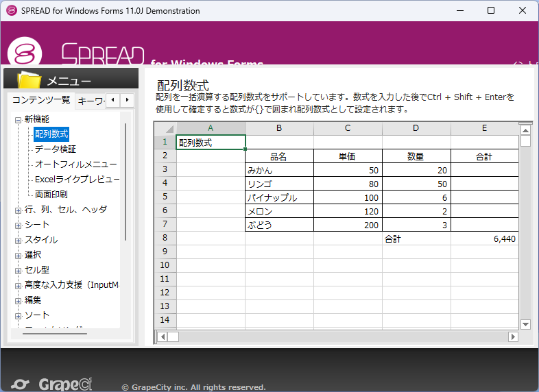Image resolution: width=539 pixels, height=392 pixels.
Task: Click the 単価 header cell
Action: (x=348, y=156)
